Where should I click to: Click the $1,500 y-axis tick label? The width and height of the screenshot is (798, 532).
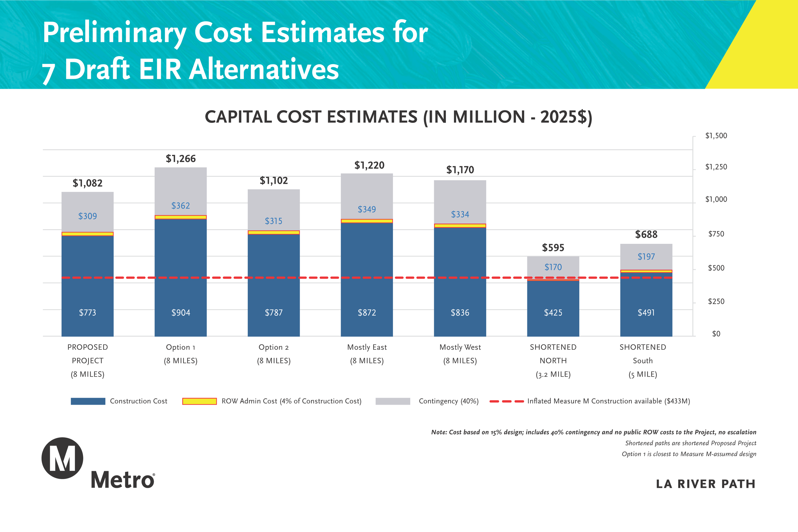click(716, 136)
